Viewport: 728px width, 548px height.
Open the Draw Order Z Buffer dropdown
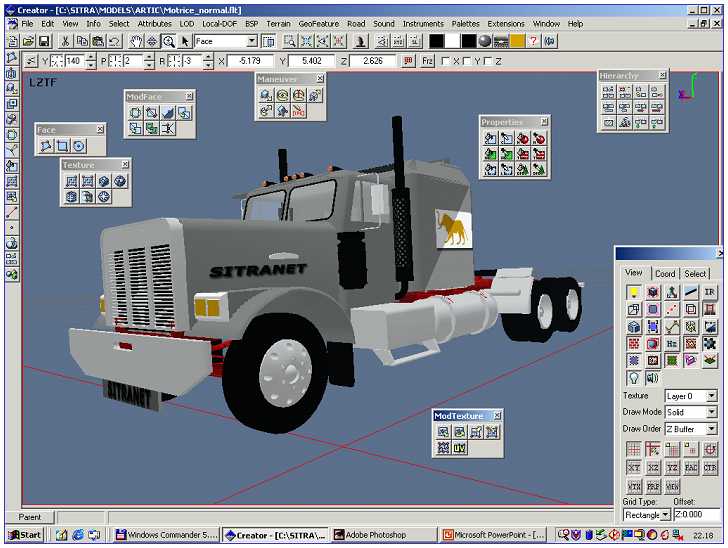coord(711,429)
